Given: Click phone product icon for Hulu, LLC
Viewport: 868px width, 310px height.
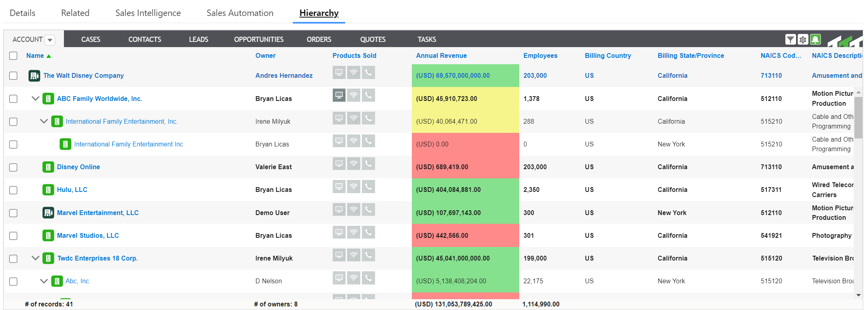Looking at the screenshot, I should (x=368, y=186).
